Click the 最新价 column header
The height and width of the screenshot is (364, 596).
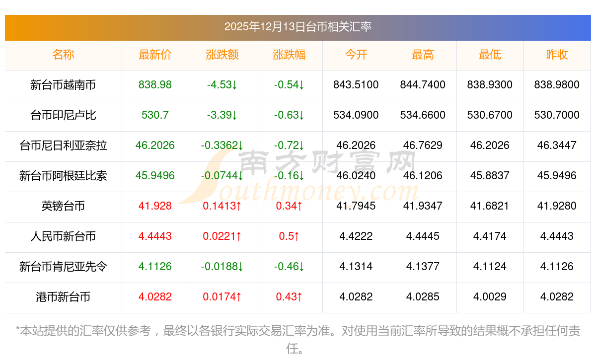[155, 55]
